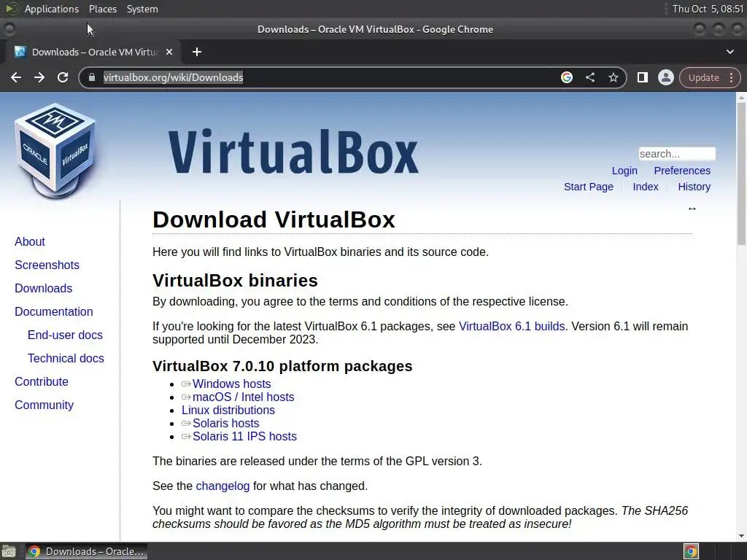Open the Applications menu
The image size is (747, 560).
(52, 9)
